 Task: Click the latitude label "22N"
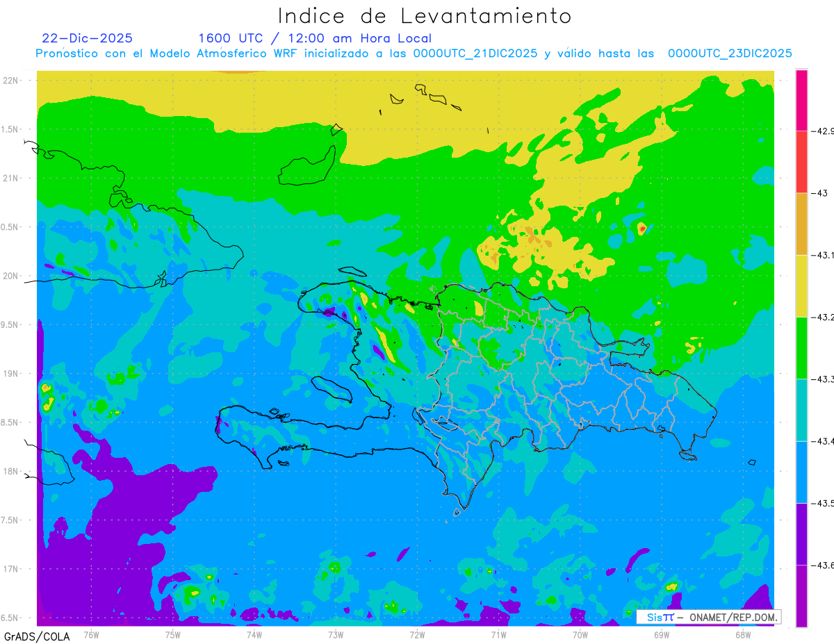(11, 80)
